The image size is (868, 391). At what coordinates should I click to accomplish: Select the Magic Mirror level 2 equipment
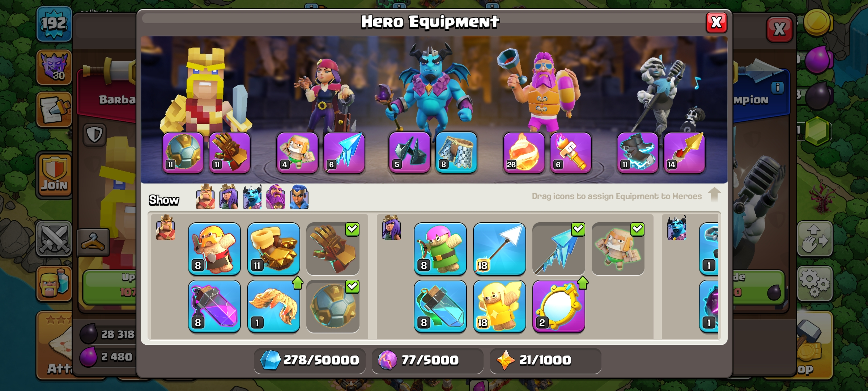coord(559,306)
